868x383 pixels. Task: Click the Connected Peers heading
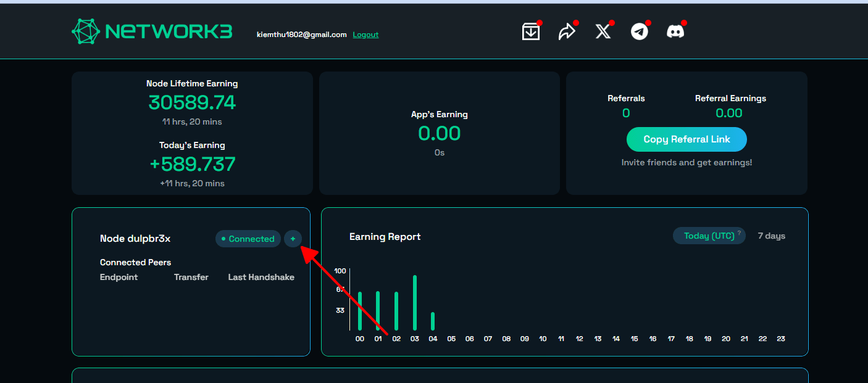(x=136, y=262)
